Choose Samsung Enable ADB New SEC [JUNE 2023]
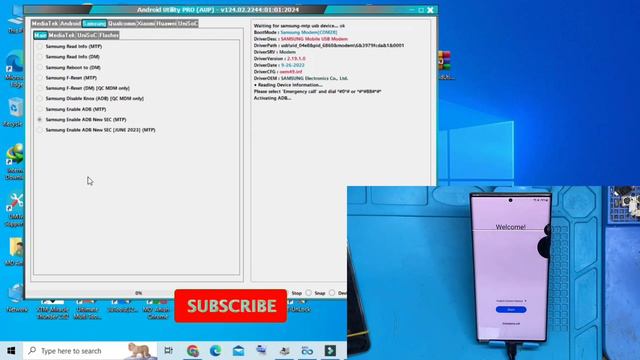This screenshot has width=640, height=360. point(97,130)
